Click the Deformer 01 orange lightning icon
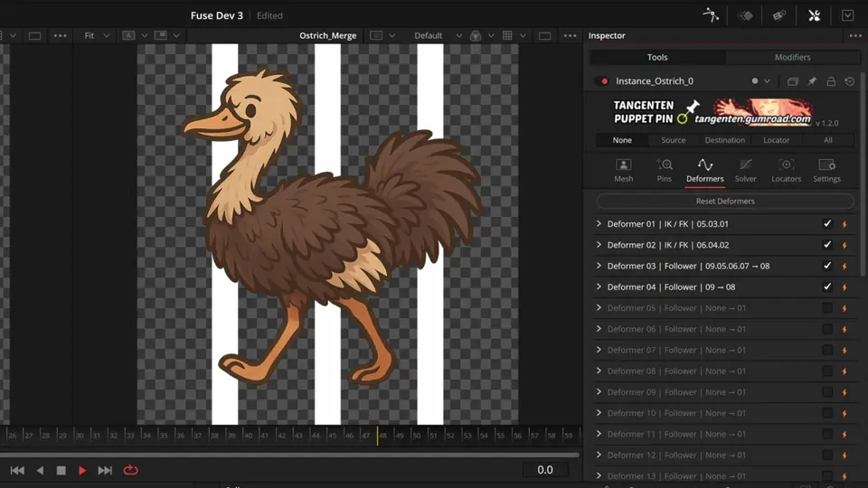 pyautogui.click(x=844, y=224)
